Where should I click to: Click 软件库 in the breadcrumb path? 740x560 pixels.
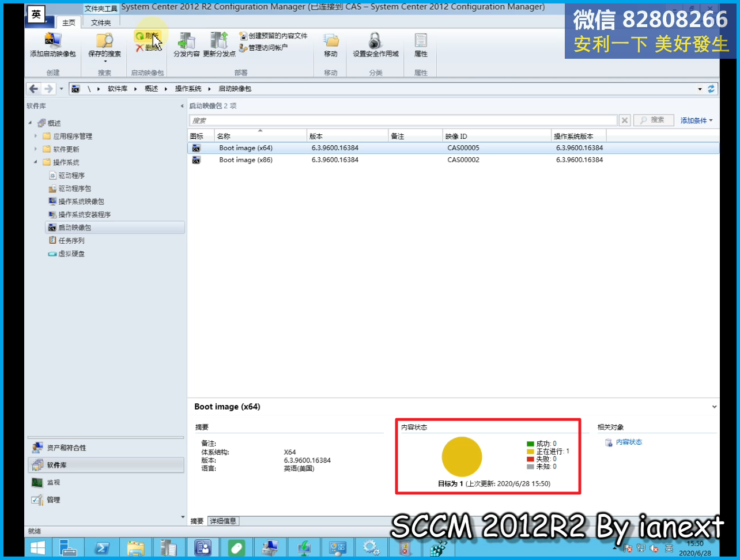tap(118, 89)
